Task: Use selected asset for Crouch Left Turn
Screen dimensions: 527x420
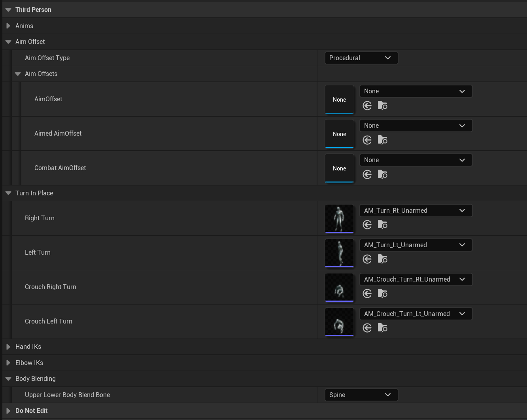Action: point(367,328)
